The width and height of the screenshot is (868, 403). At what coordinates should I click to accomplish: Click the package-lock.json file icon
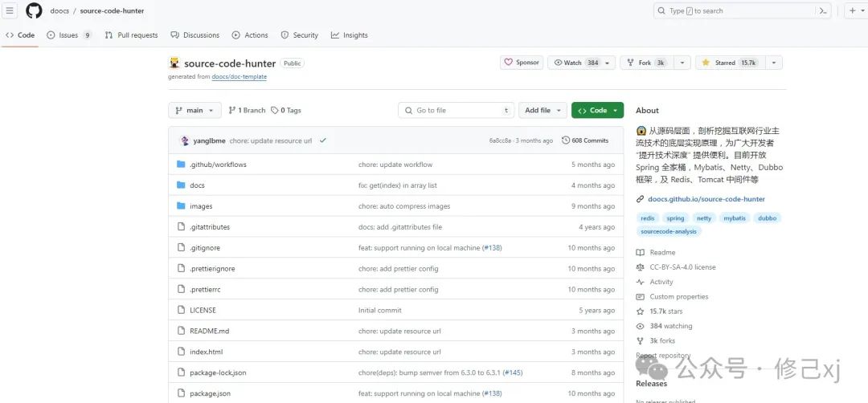(181, 372)
